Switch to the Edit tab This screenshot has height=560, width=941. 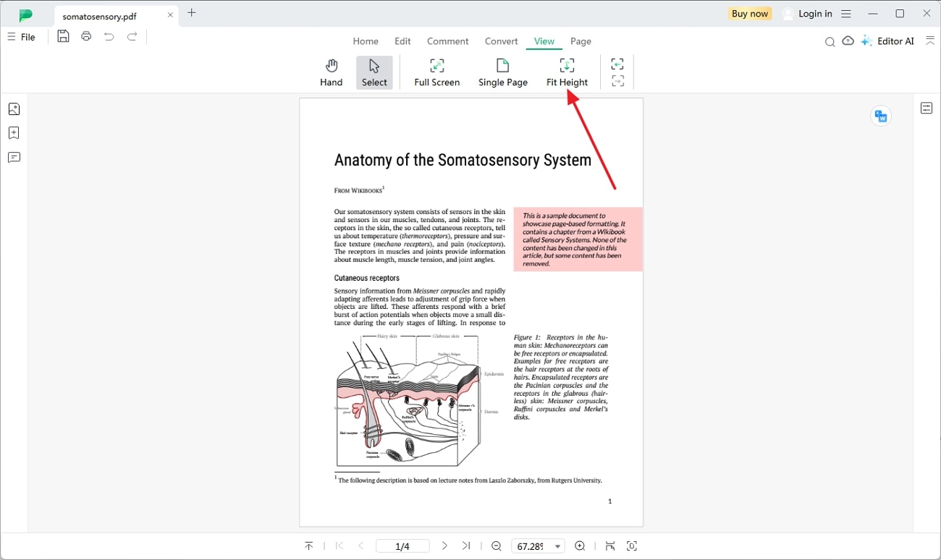(x=402, y=41)
